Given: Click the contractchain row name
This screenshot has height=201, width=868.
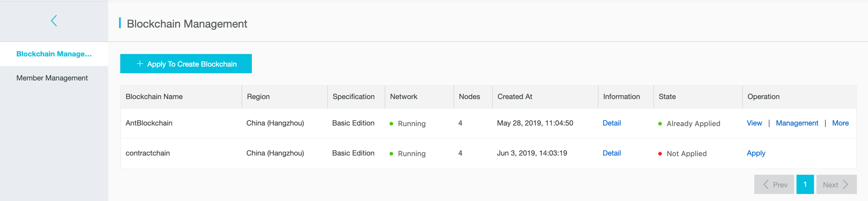Looking at the screenshot, I should tap(148, 153).
